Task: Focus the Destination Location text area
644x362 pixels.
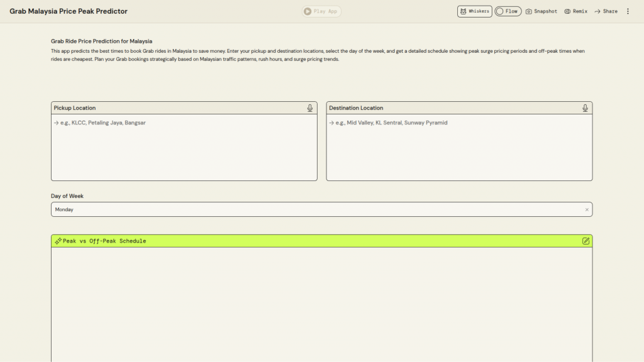Action: [459, 148]
